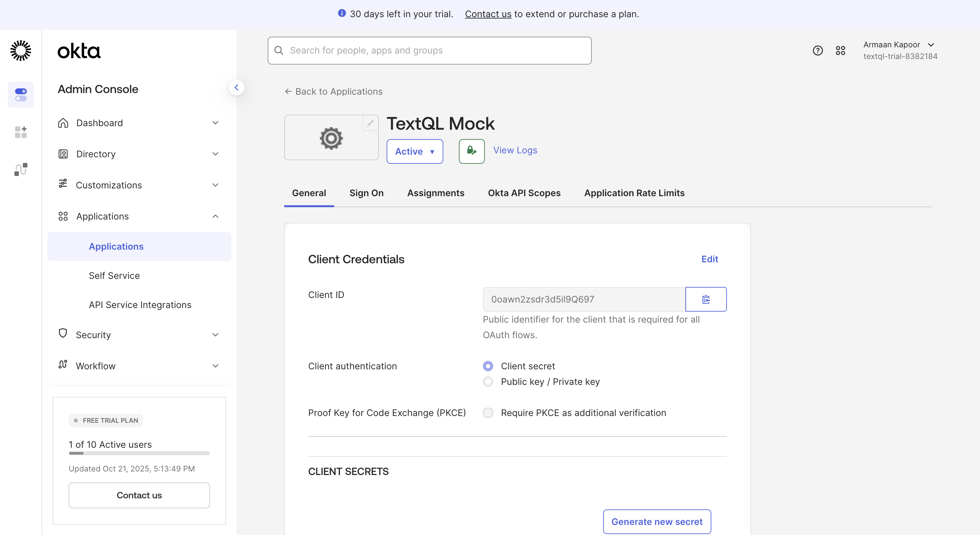Switch to the Sign On tab
The width and height of the screenshot is (980, 535).
tap(366, 193)
